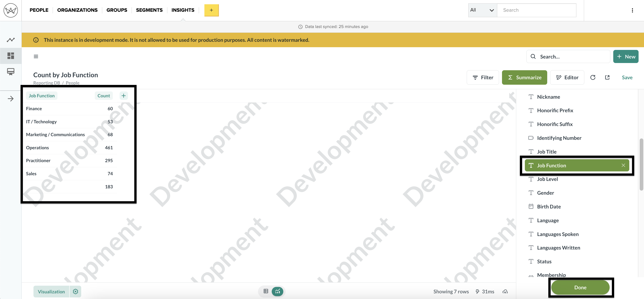The height and width of the screenshot is (299, 644).
Task: Click the Sales row label
Action: click(x=31, y=173)
